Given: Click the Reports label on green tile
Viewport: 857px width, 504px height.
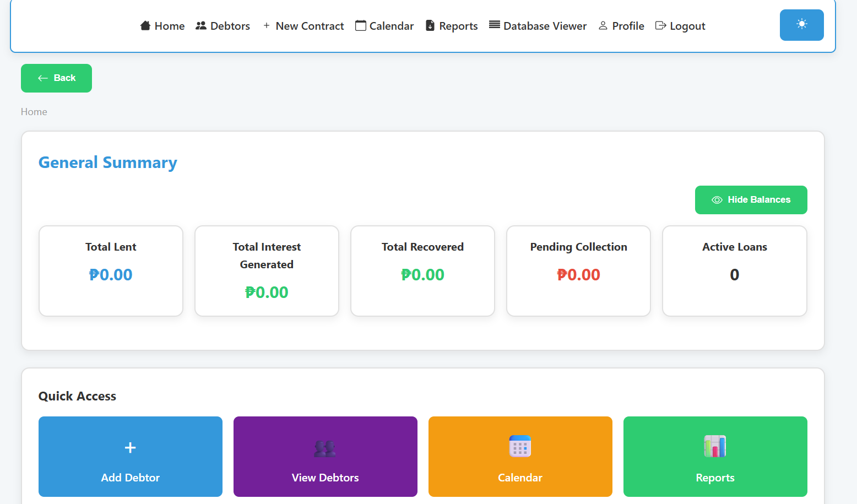Looking at the screenshot, I should point(715,478).
